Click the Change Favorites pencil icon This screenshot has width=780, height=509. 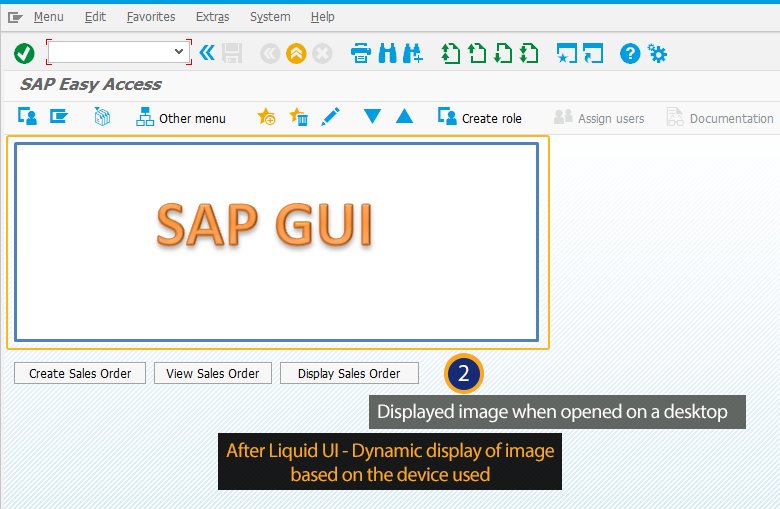click(x=330, y=117)
